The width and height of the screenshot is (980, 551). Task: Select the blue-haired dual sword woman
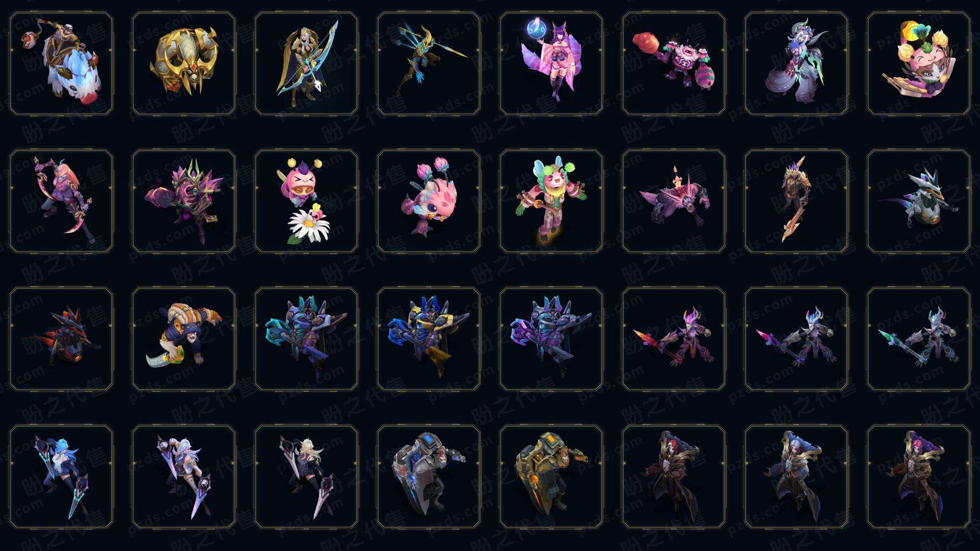point(61,477)
